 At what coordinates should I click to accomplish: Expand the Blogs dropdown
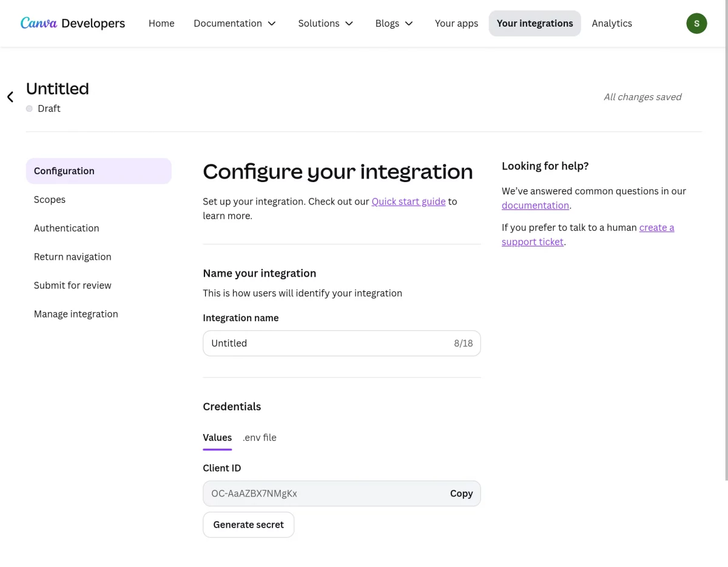tap(394, 23)
